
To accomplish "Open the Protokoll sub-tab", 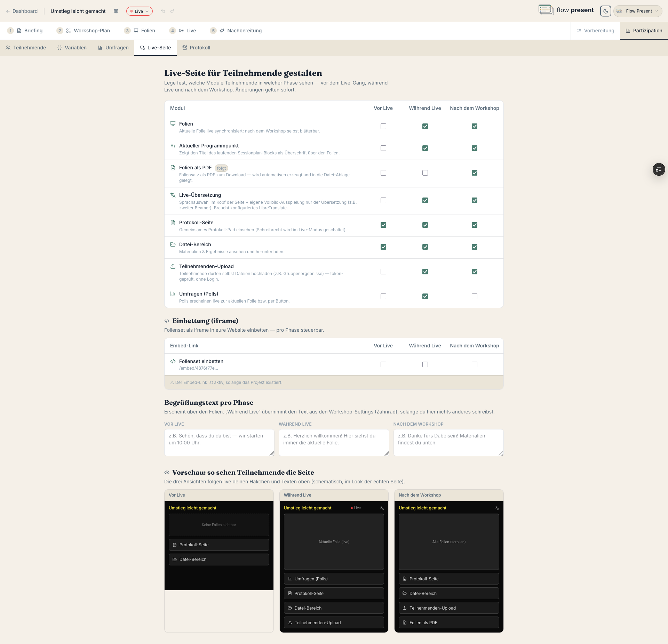I will [x=196, y=48].
